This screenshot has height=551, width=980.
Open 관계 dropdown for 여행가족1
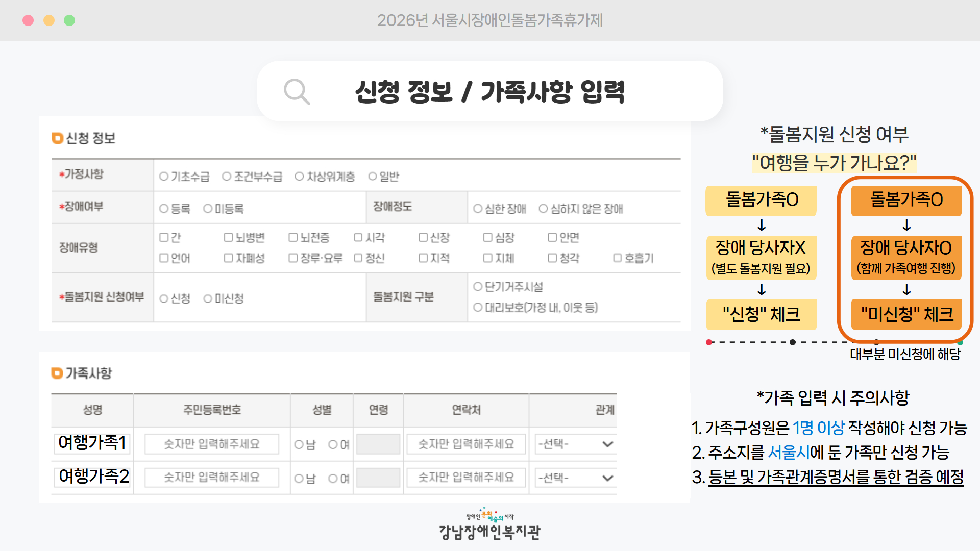coord(575,444)
